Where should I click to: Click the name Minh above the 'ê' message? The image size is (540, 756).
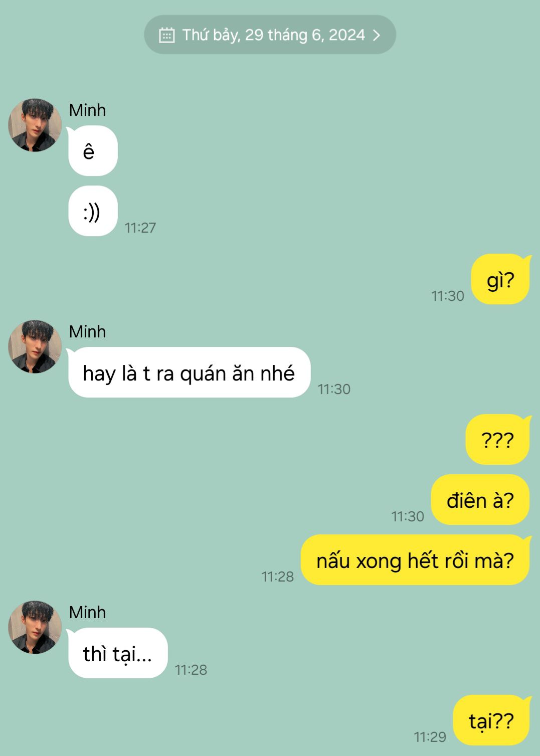point(87,110)
